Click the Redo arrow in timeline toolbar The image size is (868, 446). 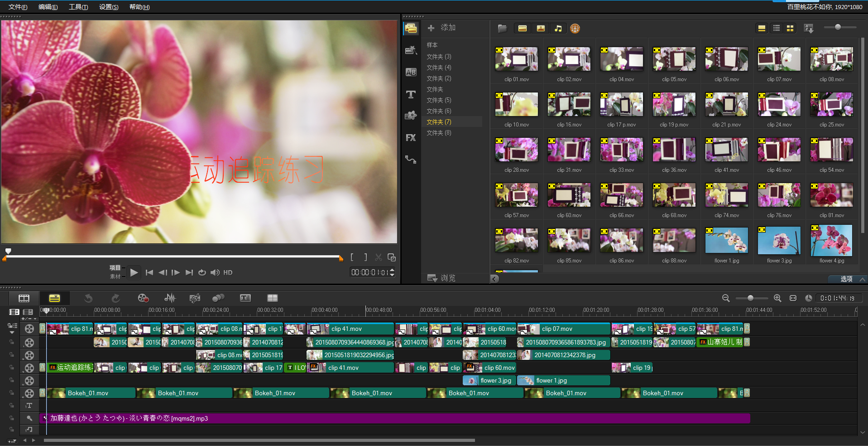(x=116, y=298)
